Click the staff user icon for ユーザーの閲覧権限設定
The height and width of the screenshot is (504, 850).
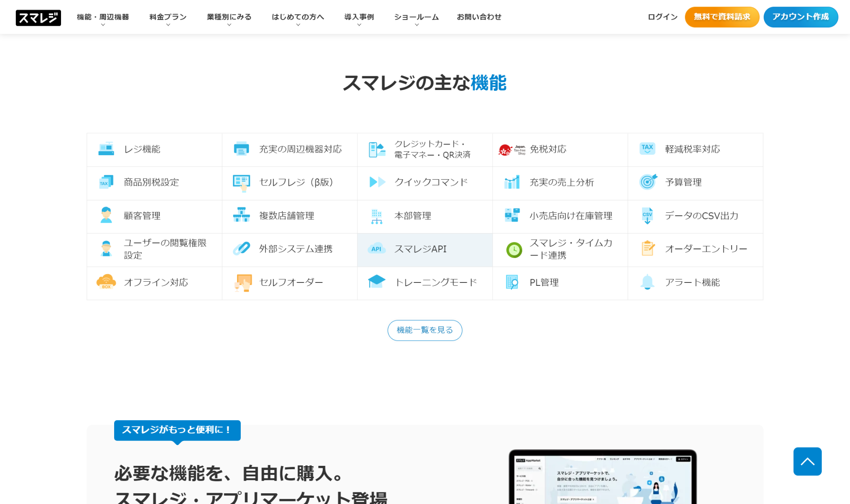click(106, 248)
